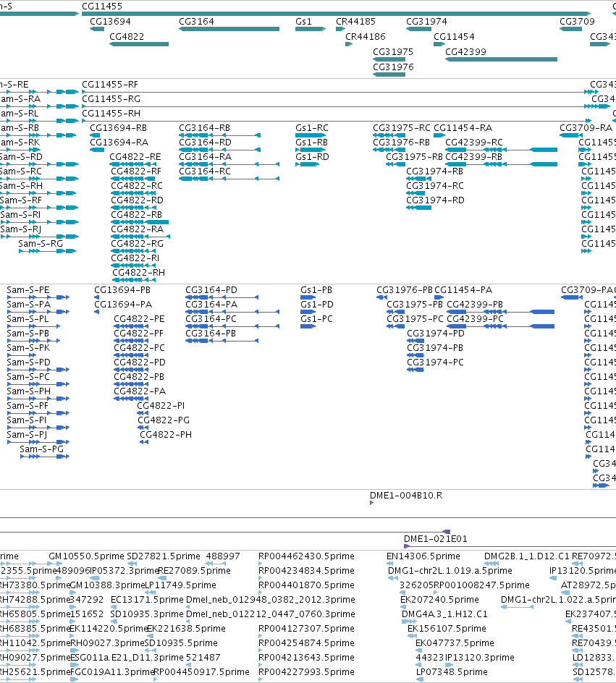Click the CR44185 gene label
Screen dimensions: 616x683
click(x=355, y=22)
